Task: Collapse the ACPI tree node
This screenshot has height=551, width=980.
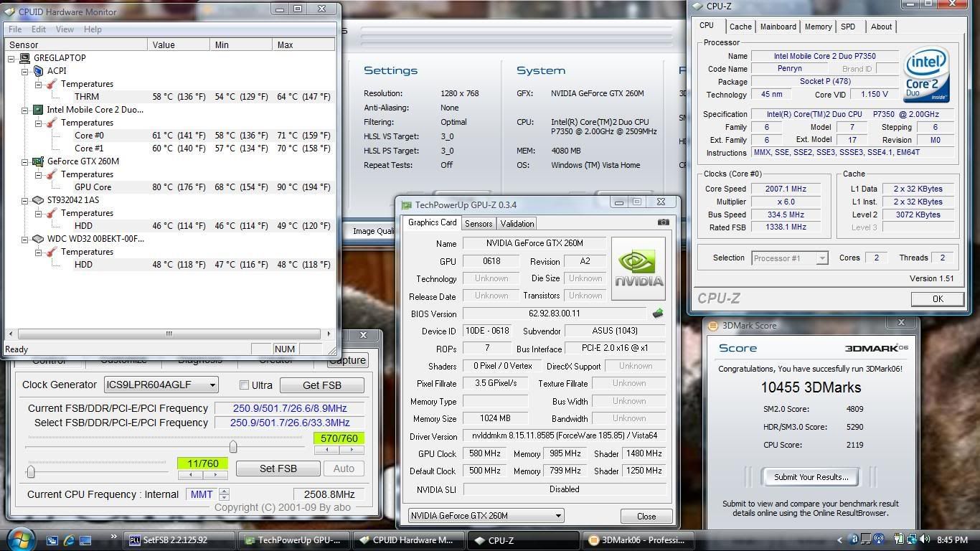Action: click(24, 71)
